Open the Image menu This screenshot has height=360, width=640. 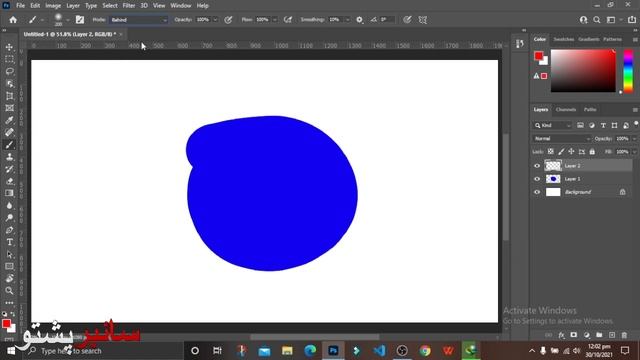53,6
